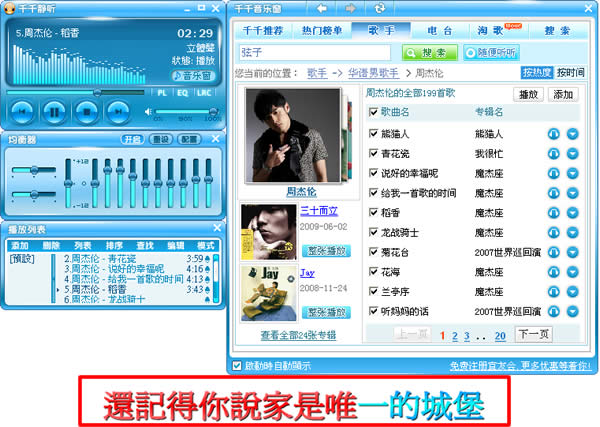Screen dimensions: 600x427
Task: Pause the current song
Action: pos(54,112)
